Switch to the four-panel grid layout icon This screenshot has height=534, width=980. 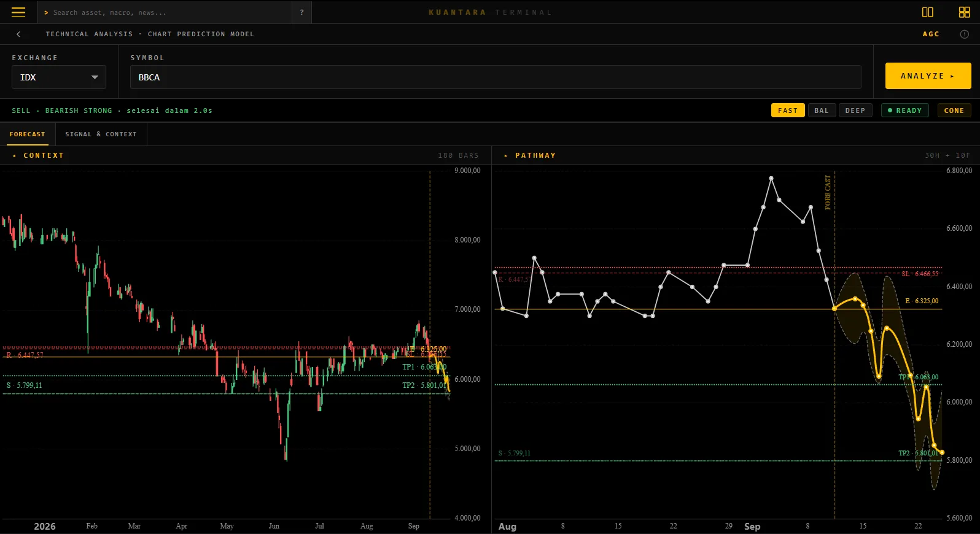click(964, 12)
